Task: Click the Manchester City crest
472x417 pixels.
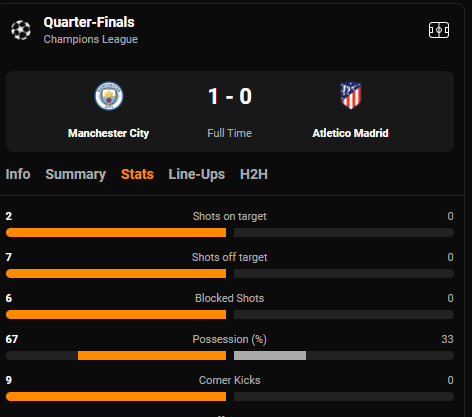Action: tap(109, 96)
